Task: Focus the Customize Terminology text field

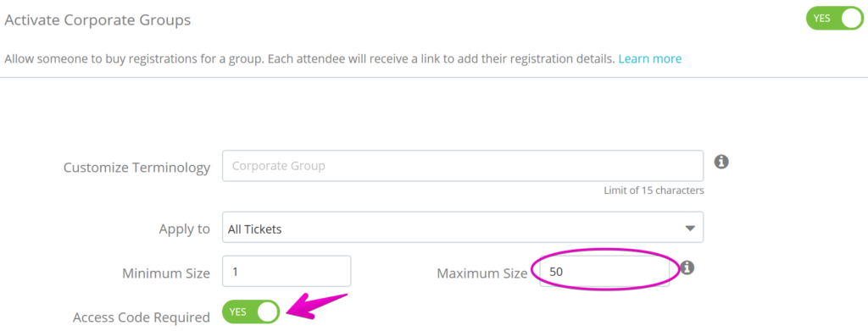Action: pos(463,166)
